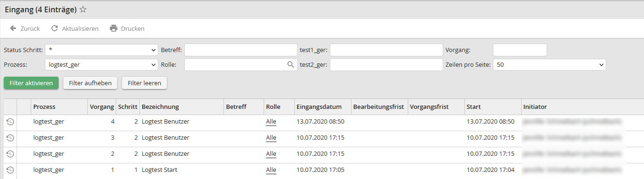Sort by the Eingangsdatum column header
Viewport: 644px width, 179px height.
323,107
